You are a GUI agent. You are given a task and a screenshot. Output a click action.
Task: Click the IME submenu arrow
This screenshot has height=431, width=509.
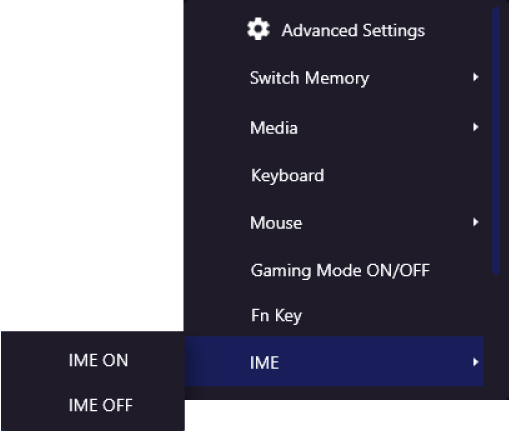476,362
